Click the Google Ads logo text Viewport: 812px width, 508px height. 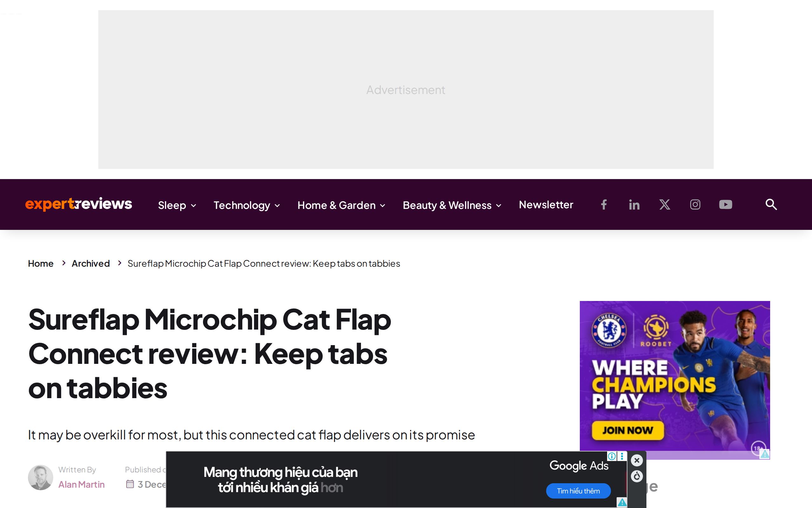coord(579,466)
